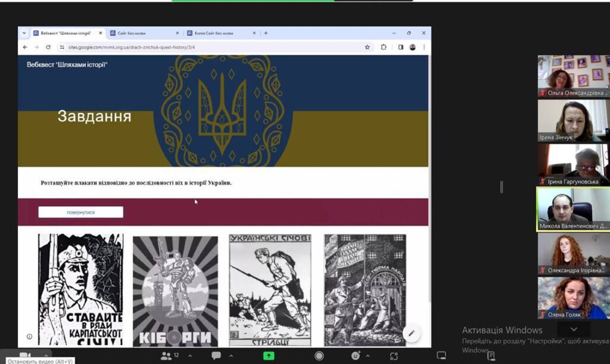
Task: Click the 'повернутися' button
Action: click(80, 212)
